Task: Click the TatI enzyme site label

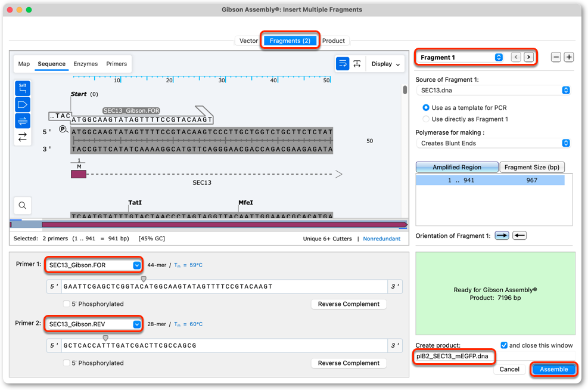Action: click(135, 202)
